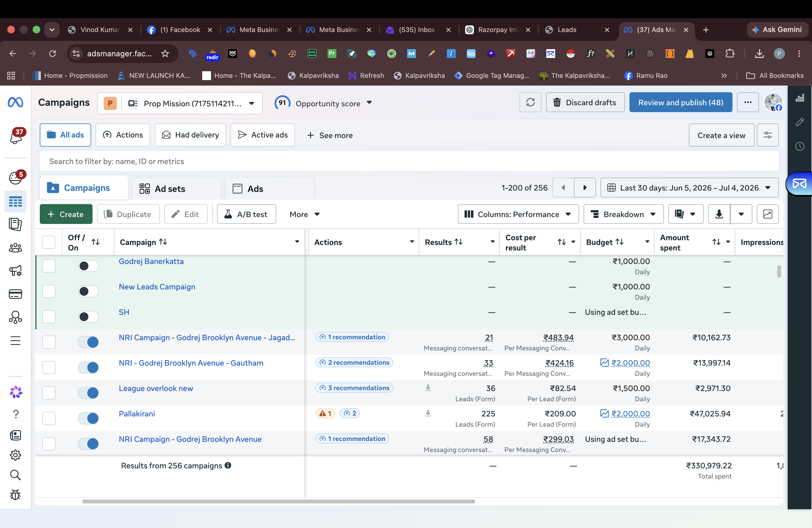This screenshot has width=812, height=528.
Task: Turn on SH campaign toggle
Action: [88, 316]
